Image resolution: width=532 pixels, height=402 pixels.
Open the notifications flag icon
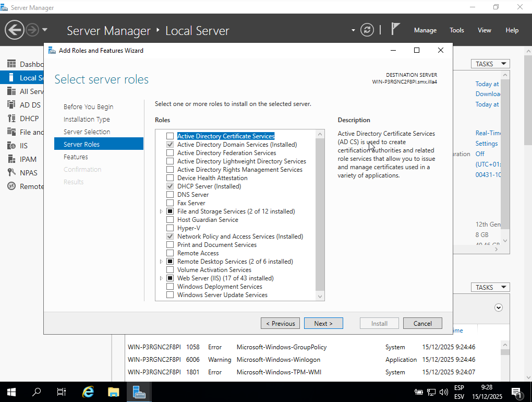[395, 29]
